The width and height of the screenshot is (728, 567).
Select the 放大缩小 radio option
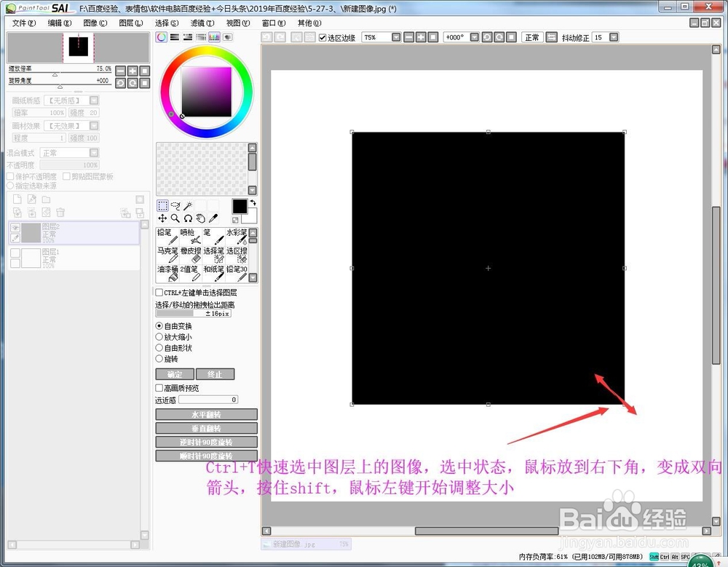tap(159, 337)
